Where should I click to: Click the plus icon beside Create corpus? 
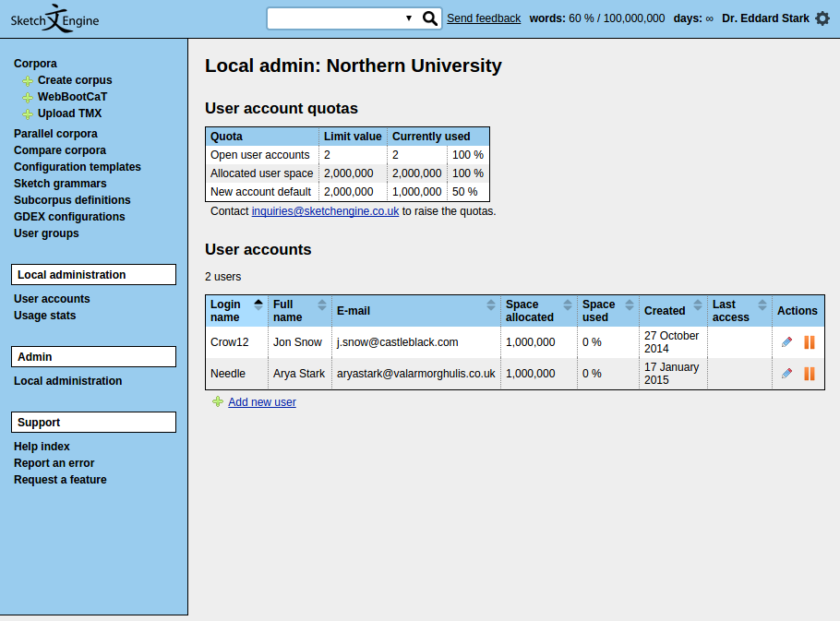pos(28,81)
